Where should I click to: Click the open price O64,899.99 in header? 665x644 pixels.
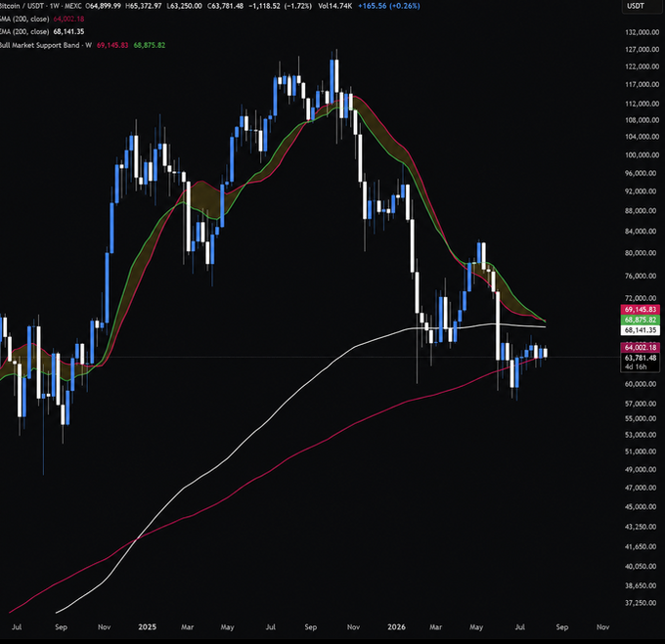(x=103, y=6)
